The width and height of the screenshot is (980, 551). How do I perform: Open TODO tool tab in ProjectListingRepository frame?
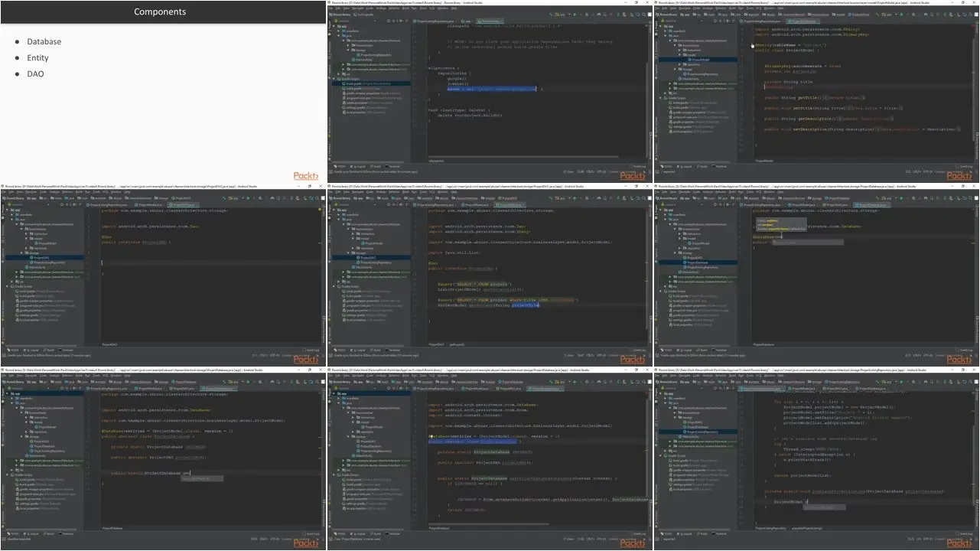[666, 533]
